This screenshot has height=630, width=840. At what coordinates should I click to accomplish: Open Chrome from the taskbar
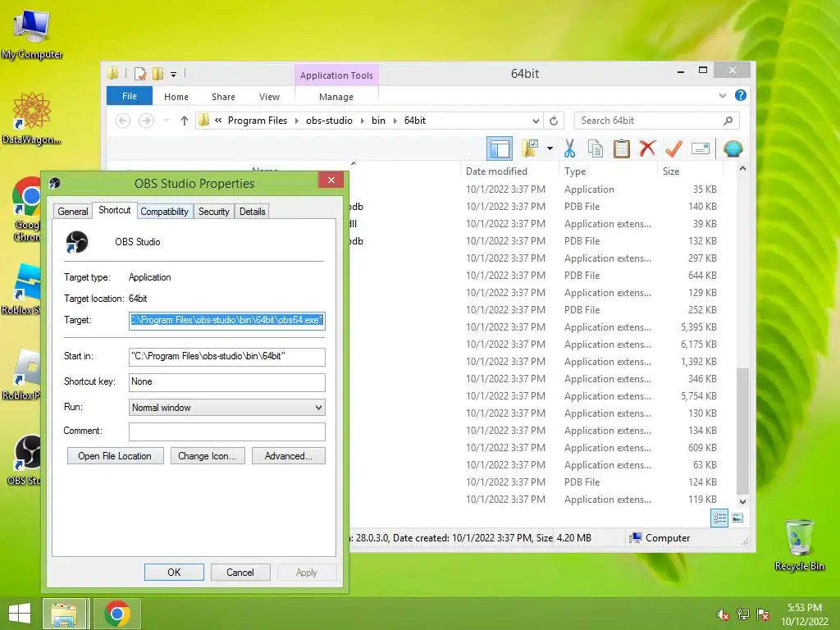(117, 614)
